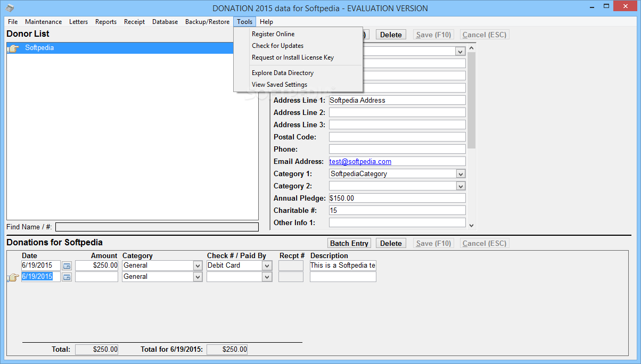641x364 pixels.
Task: Click Cancel (ESC) in the Donations section
Action: [x=484, y=243]
